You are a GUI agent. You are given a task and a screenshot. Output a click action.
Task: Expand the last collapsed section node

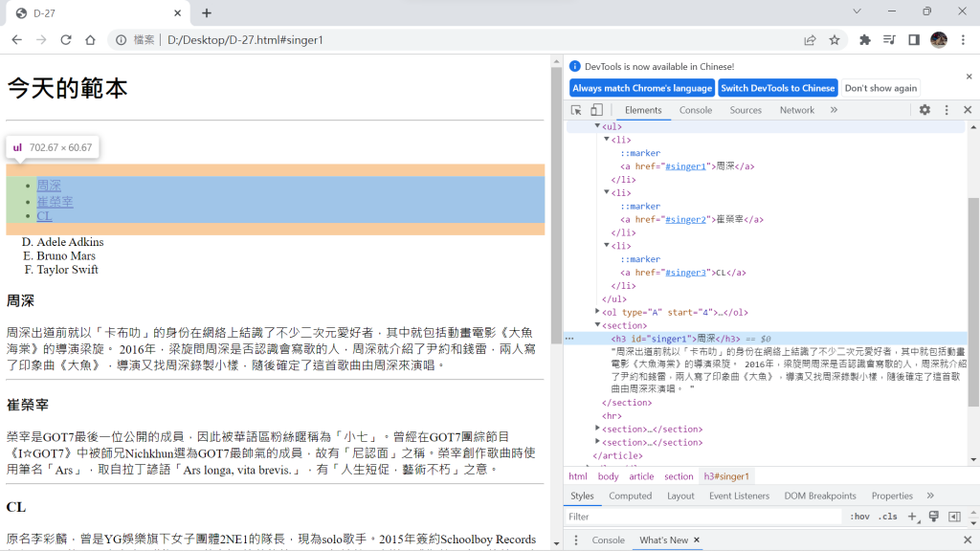pyautogui.click(x=597, y=442)
